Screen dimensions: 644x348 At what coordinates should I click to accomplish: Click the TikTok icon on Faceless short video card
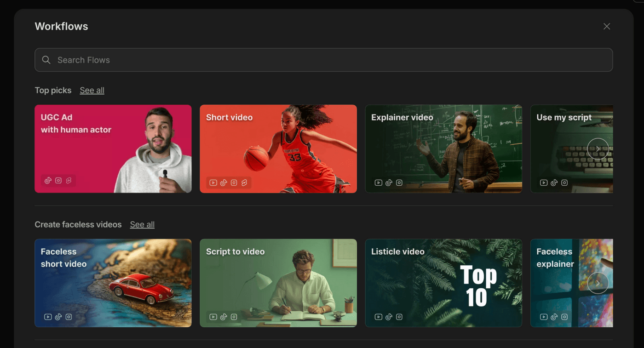pyautogui.click(x=58, y=317)
